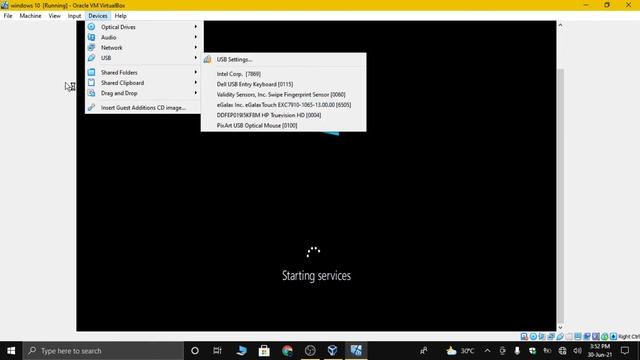Open the Drag and Drop submenu
640x360 pixels.
[x=142, y=93]
